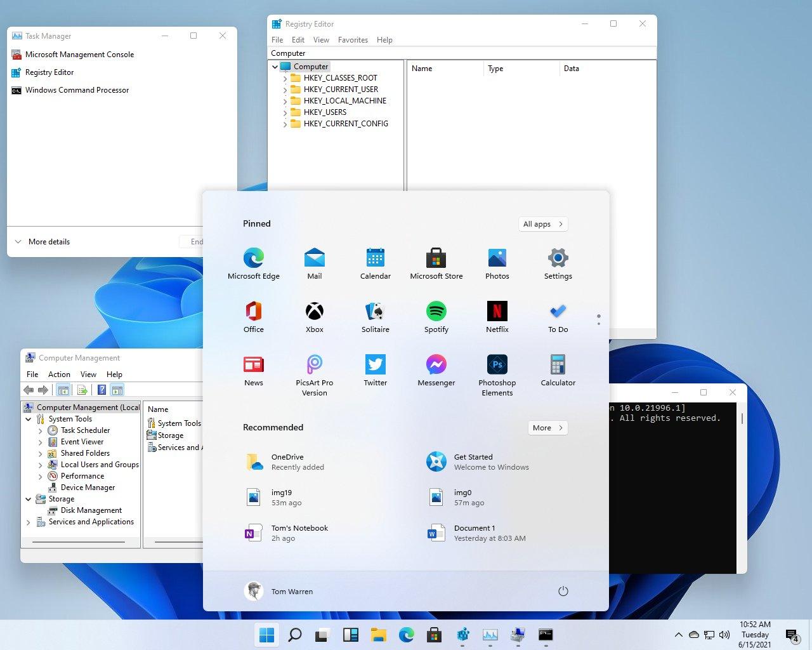Click the Search icon on the taskbar

pos(294,634)
